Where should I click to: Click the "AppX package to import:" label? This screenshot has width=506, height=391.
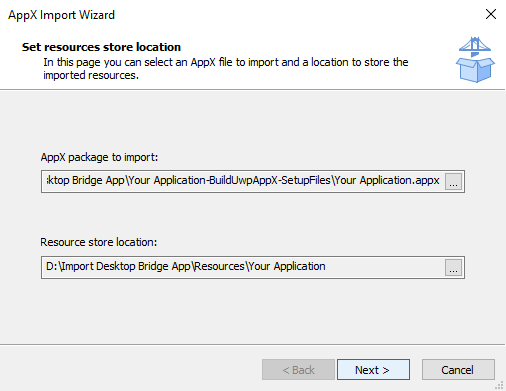pyautogui.click(x=99, y=157)
